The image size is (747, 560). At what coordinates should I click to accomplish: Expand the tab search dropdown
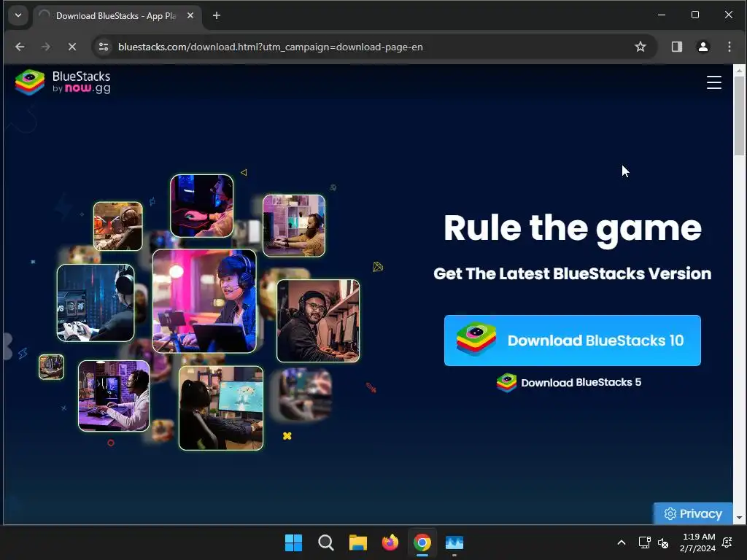click(x=18, y=15)
